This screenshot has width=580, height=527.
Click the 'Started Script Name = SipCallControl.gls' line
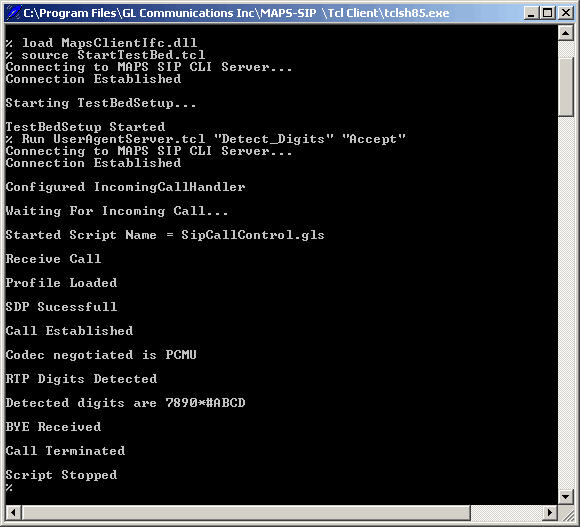(x=165, y=235)
